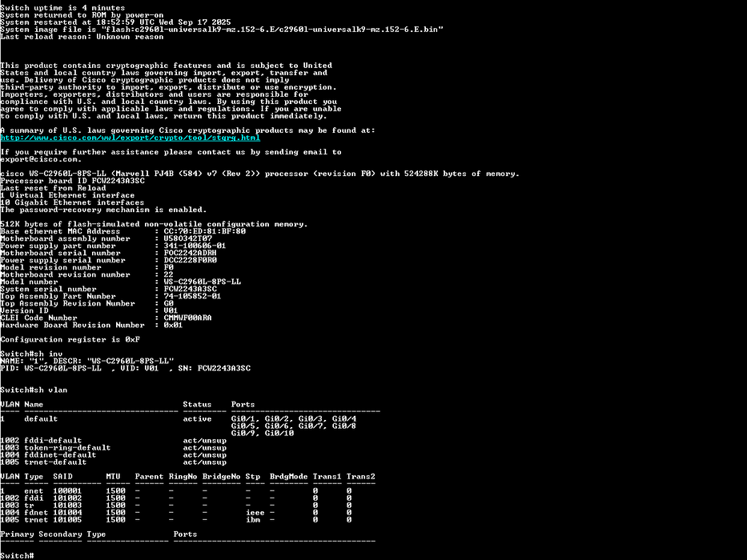Click the 'Processor board ID FCW2243A3SC' line
This screenshot has width=747, height=560.
tap(72, 181)
